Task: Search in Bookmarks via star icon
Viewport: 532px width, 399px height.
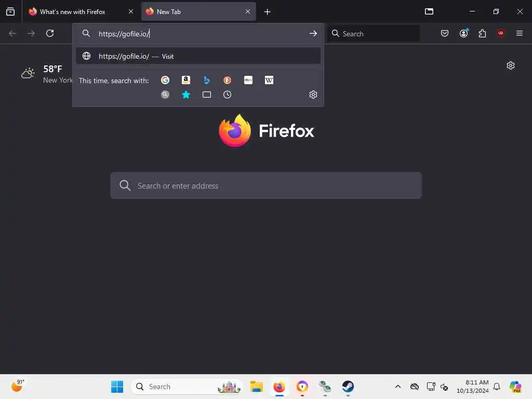Action: coord(186,95)
